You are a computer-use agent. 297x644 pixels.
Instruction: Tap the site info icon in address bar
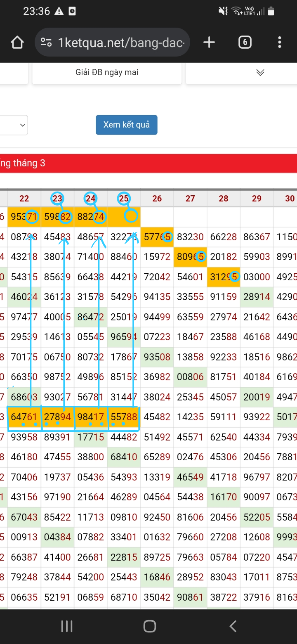[46, 43]
